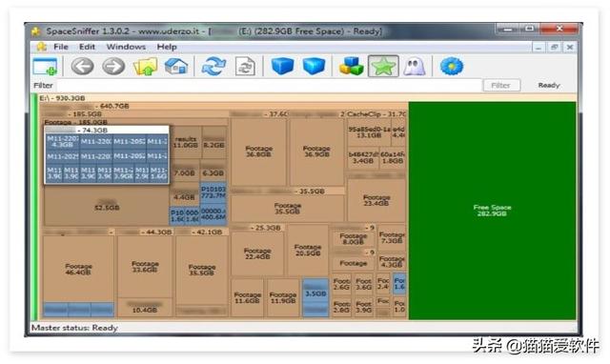
Task: Start a master rescan with blue arrows
Action: point(213,66)
